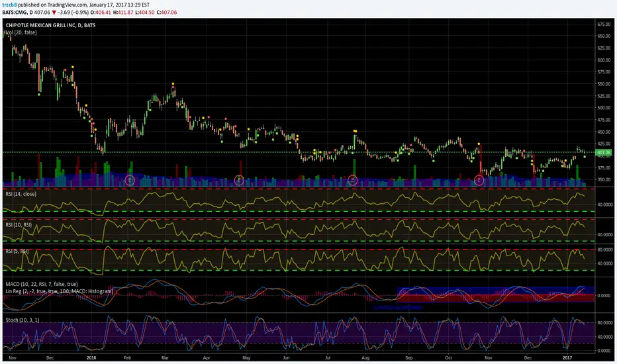Click the L:404.50 low value

click(144, 13)
